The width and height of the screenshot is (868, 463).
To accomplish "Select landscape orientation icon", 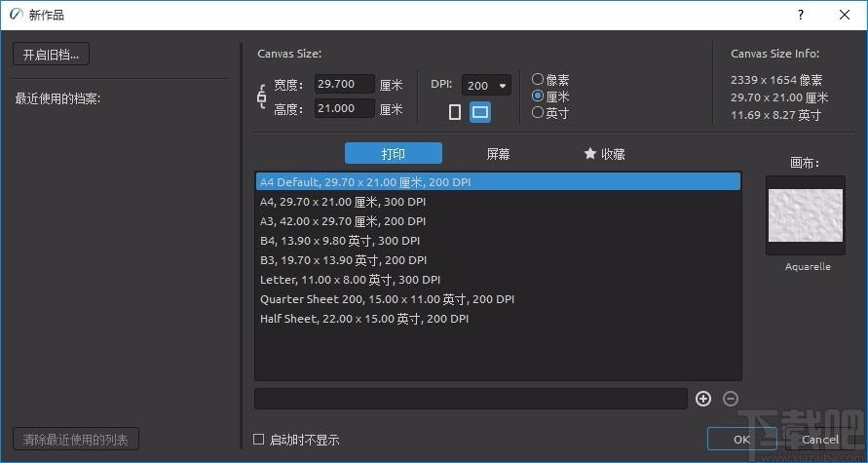I will (x=480, y=112).
